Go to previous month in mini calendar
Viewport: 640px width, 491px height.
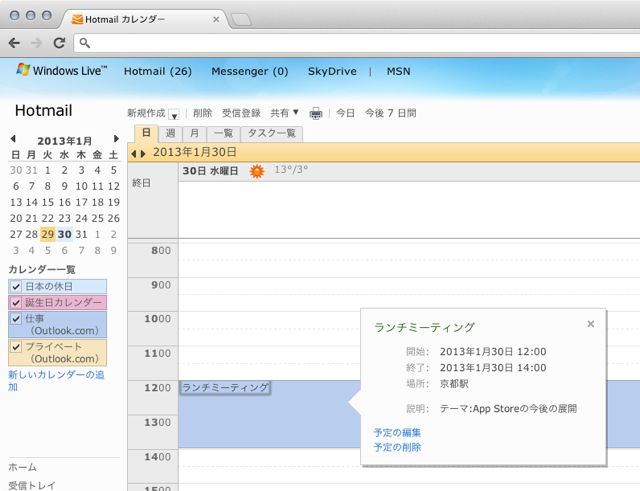(x=13, y=139)
